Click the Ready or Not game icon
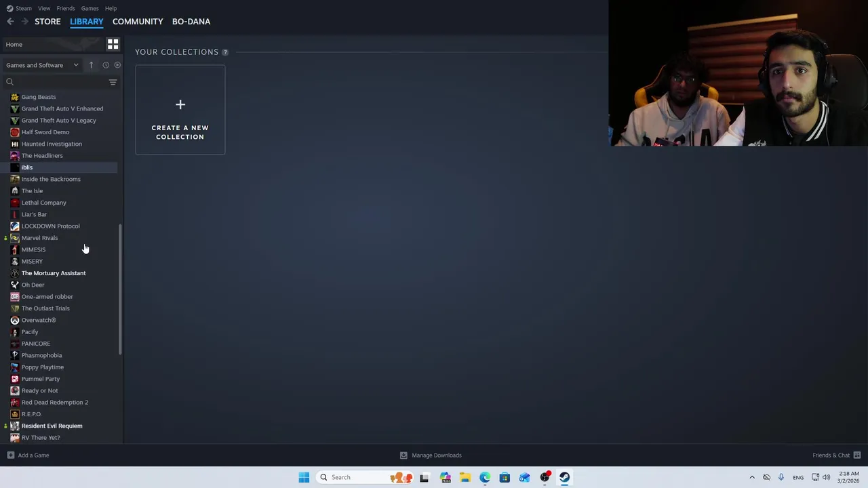This screenshot has width=868, height=488. coord(15,390)
